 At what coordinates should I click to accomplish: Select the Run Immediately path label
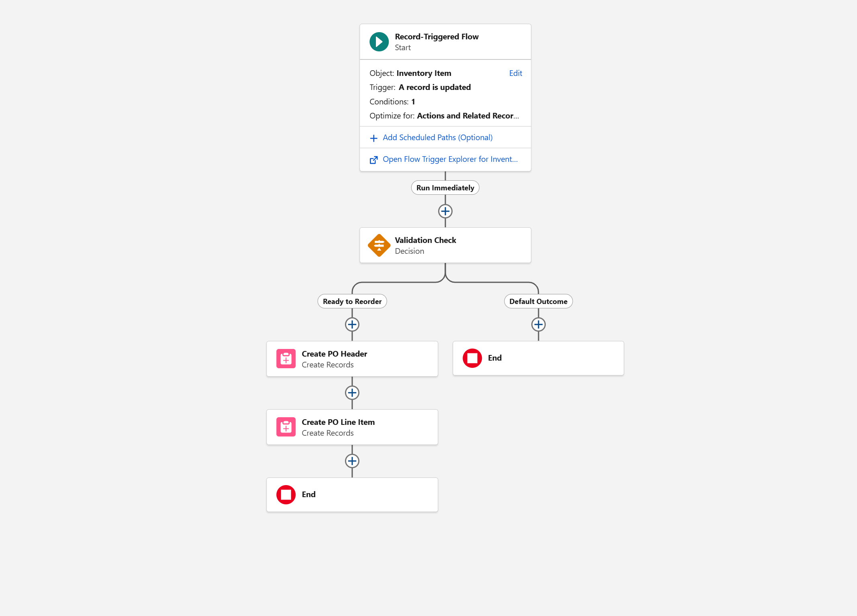point(445,188)
